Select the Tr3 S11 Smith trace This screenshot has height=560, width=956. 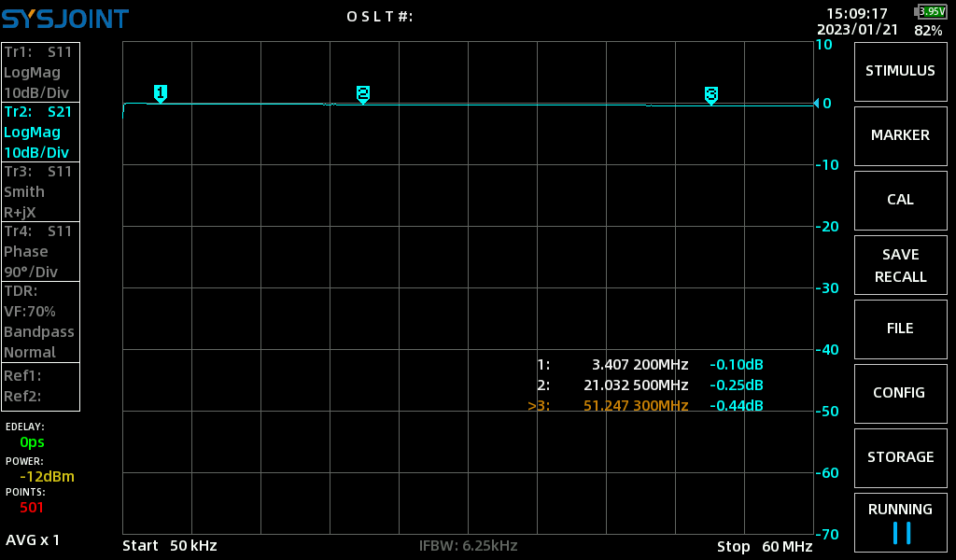pos(40,191)
